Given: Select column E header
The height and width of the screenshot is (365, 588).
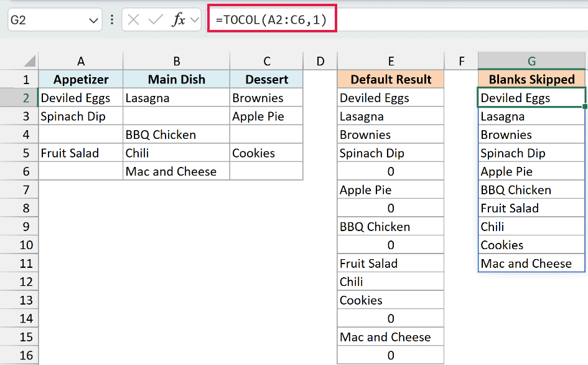Looking at the screenshot, I should pyautogui.click(x=391, y=61).
